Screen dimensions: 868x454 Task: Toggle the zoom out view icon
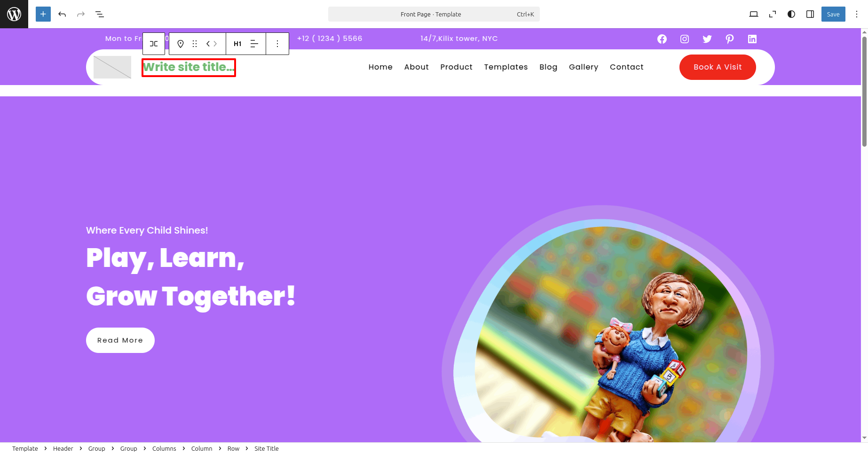pos(773,14)
